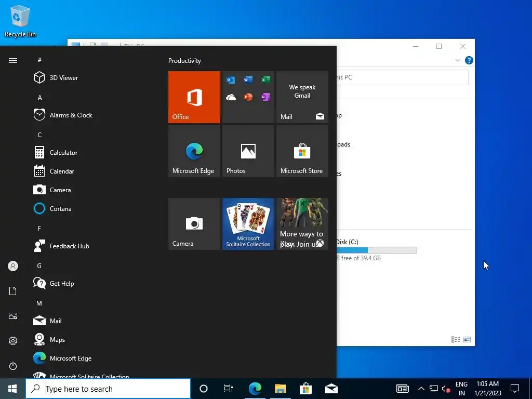
Task: Open Pictures from the Start sidebar
Action: click(x=13, y=316)
